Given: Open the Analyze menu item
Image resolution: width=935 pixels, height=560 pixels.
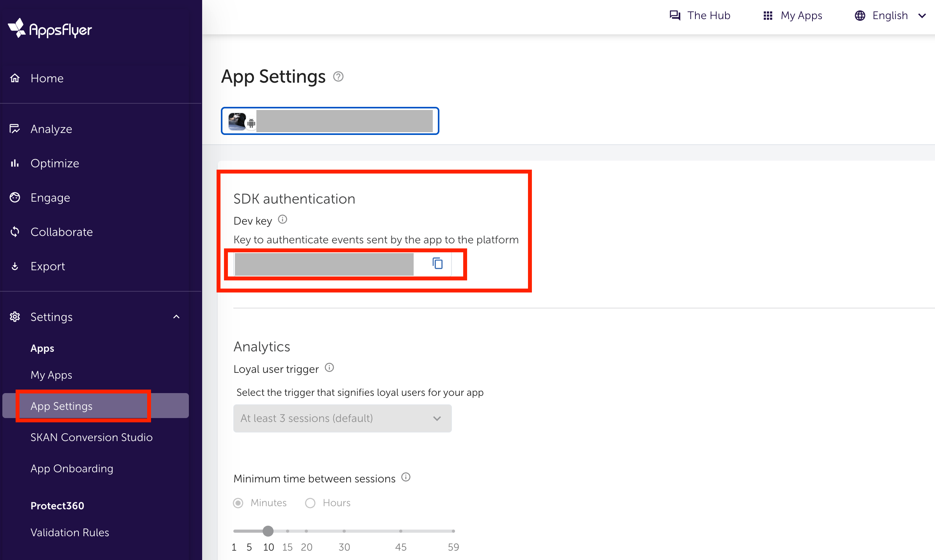Looking at the screenshot, I should [x=51, y=129].
